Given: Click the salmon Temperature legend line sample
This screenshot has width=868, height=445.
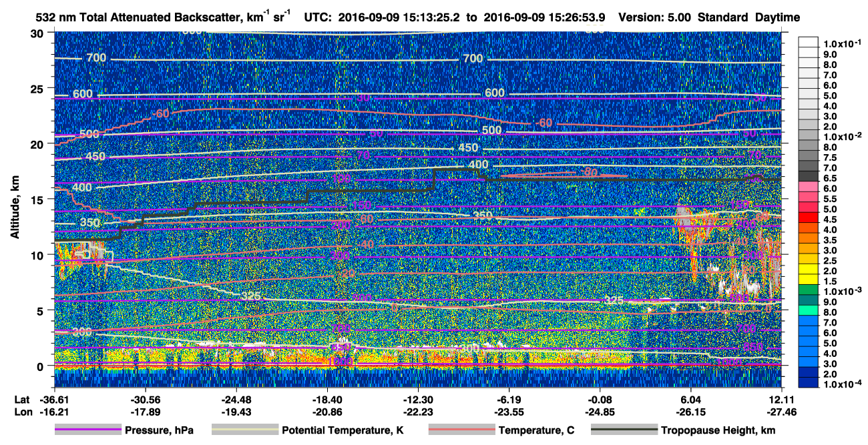Looking at the screenshot, I should click(x=461, y=430).
